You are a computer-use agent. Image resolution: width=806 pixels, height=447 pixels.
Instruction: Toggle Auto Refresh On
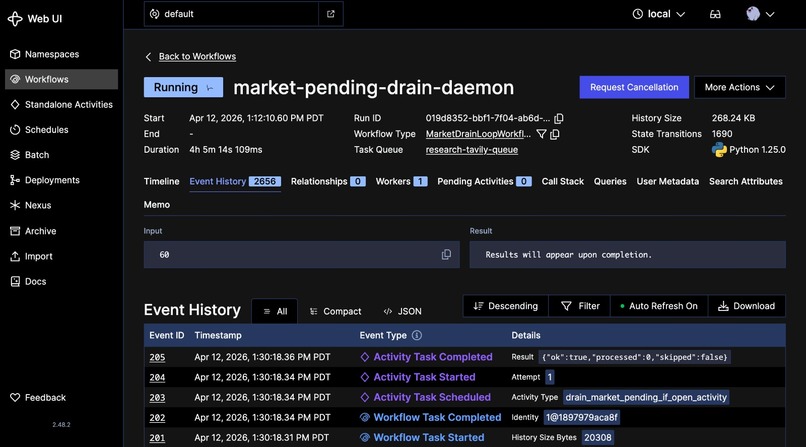pos(659,306)
